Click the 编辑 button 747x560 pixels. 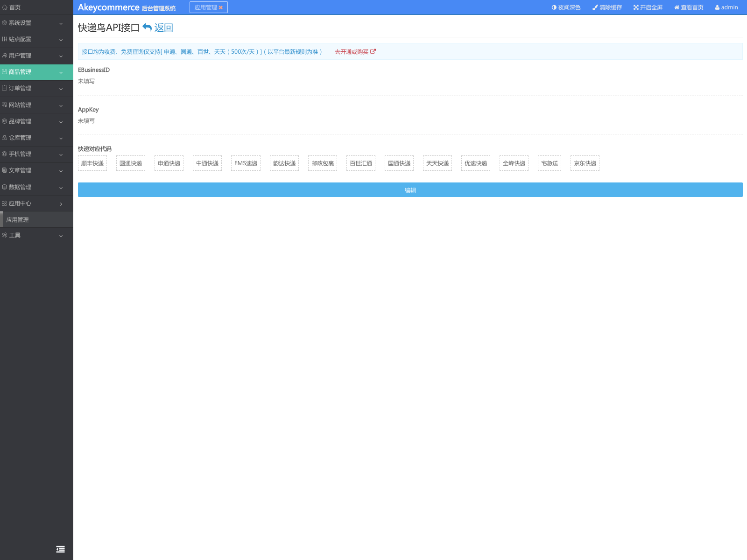click(x=410, y=190)
